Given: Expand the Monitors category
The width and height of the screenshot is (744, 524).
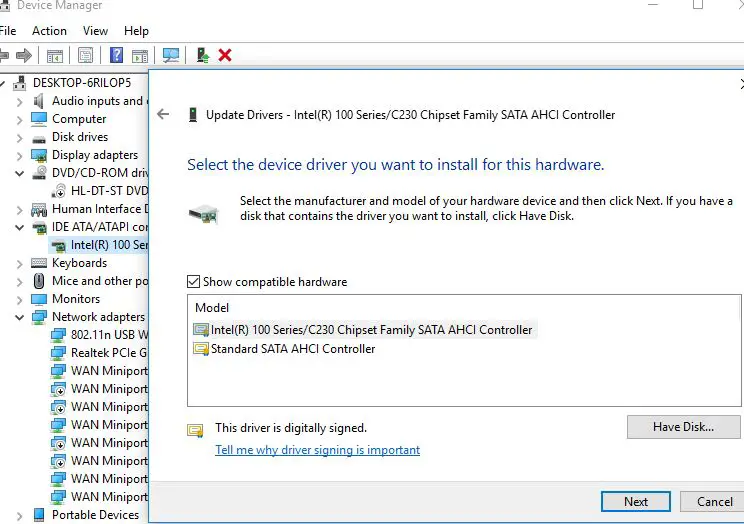Looking at the screenshot, I should click(19, 300).
